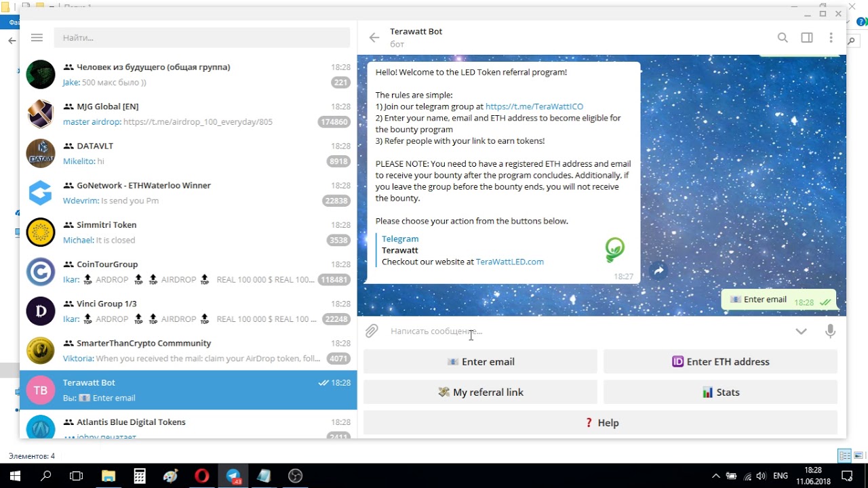
Task: Toggle the right info side panel icon
Action: (807, 38)
